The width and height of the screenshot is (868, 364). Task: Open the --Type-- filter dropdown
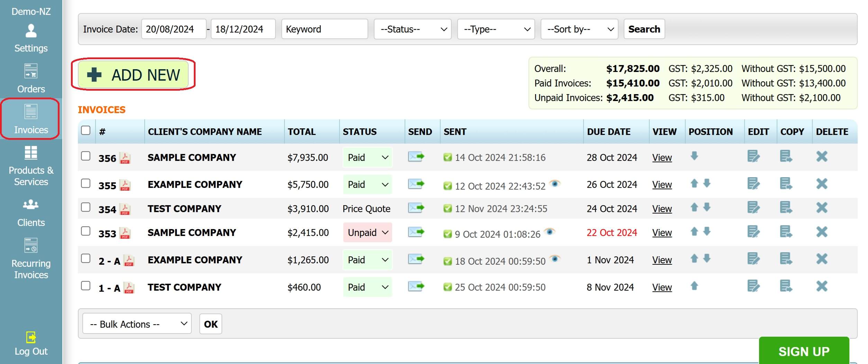[x=496, y=29]
